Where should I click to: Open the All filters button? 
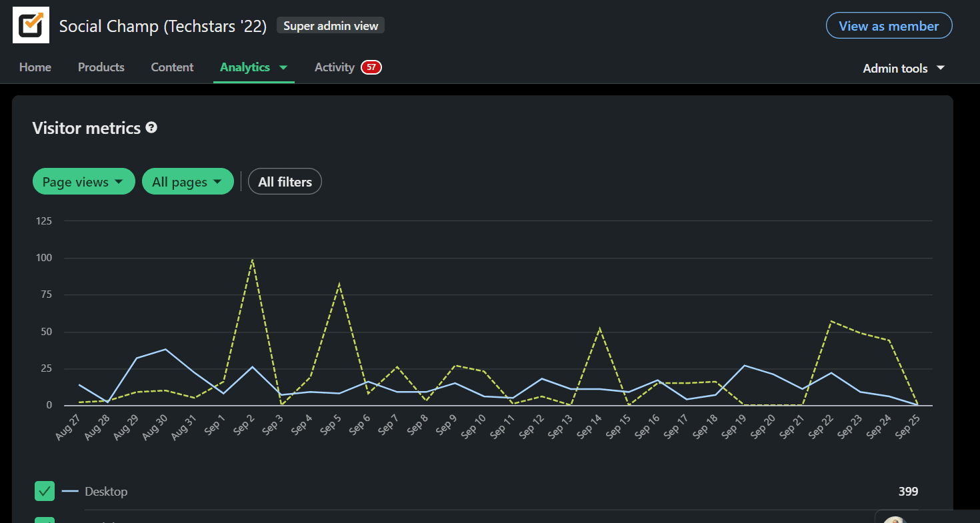pyautogui.click(x=285, y=182)
